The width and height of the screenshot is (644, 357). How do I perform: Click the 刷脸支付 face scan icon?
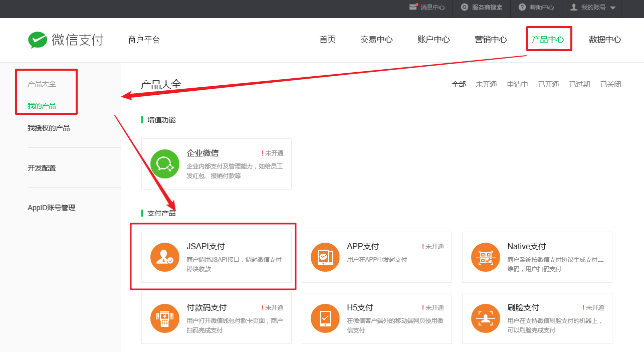(x=486, y=318)
